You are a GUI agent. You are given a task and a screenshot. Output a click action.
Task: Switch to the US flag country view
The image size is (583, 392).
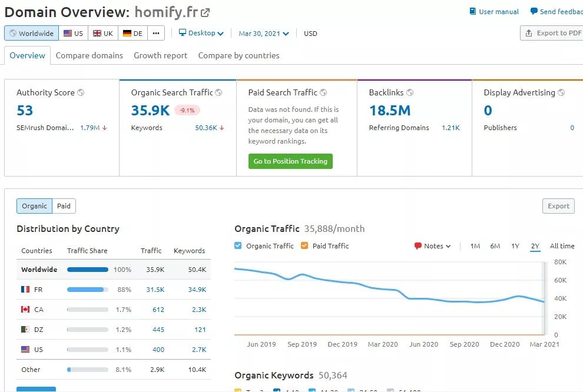[73, 33]
